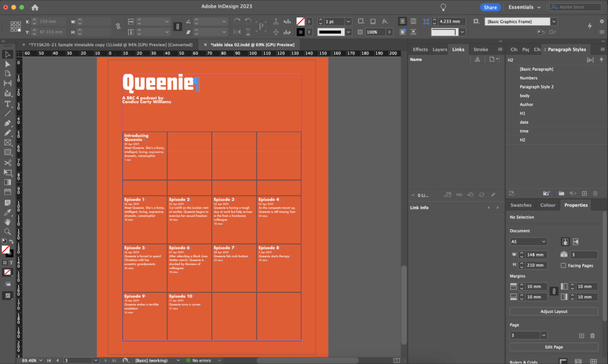Select the Rectangle tool
Image resolution: width=608 pixels, height=364 pixels.
point(7,153)
